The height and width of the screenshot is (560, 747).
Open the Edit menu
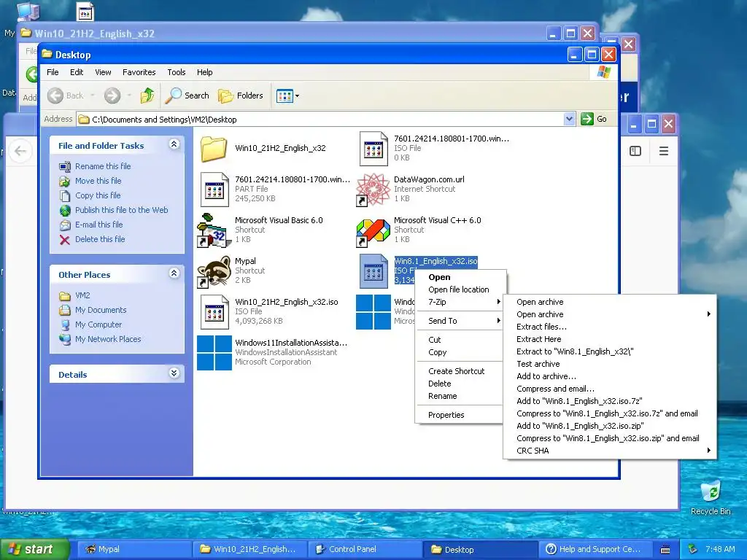(77, 72)
